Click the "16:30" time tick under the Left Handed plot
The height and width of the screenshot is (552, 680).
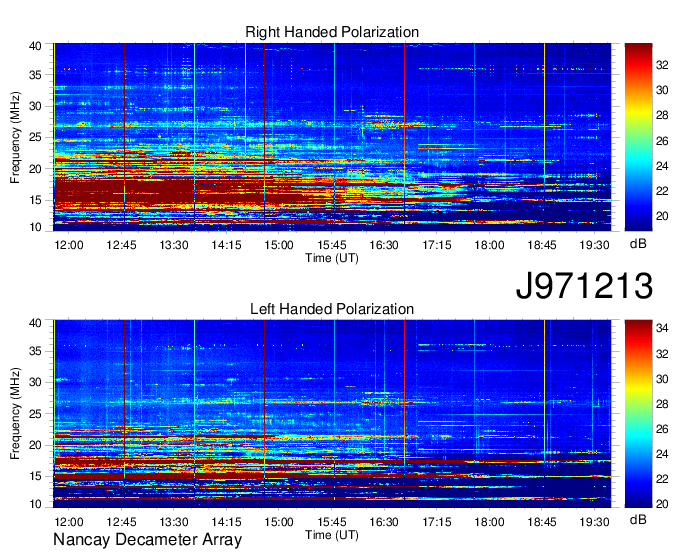[x=384, y=522]
